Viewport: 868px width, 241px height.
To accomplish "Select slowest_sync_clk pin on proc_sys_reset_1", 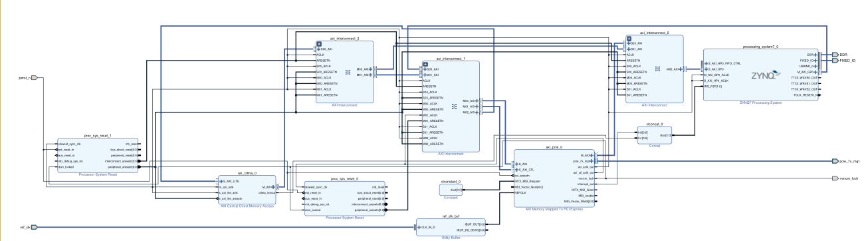I will pos(68,144).
